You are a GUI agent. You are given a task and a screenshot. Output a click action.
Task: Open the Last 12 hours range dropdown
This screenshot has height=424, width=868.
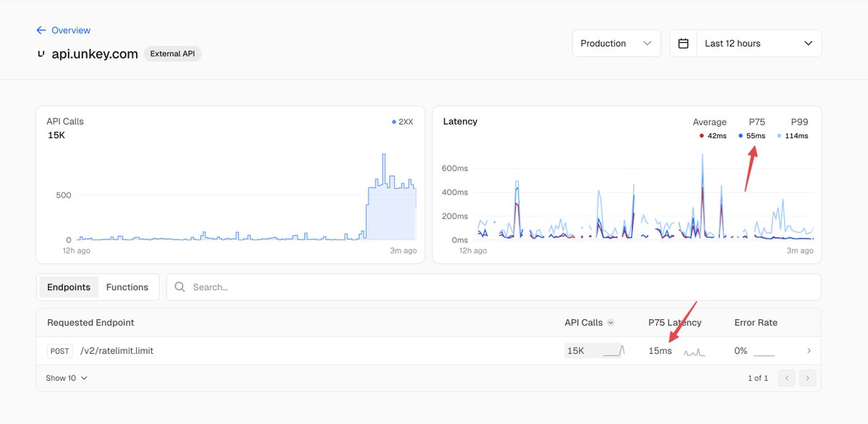coord(759,43)
